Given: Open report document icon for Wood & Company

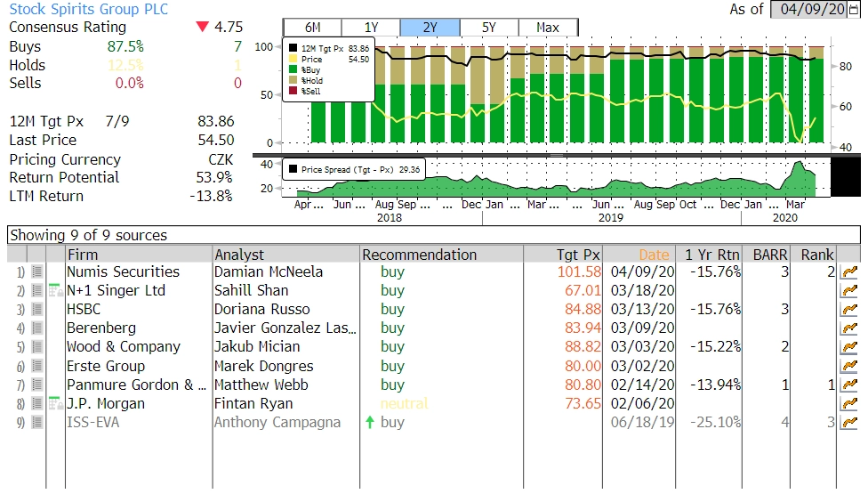Looking at the screenshot, I should pyautogui.click(x=37, y=347).
